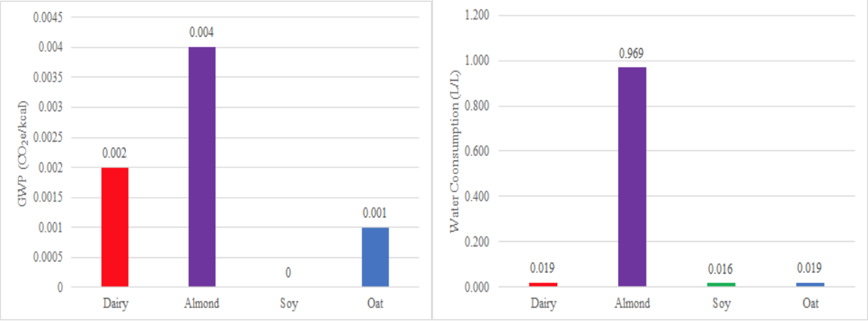
Task: Select the red Dairy bar in GWP chart
Action: 115,228
